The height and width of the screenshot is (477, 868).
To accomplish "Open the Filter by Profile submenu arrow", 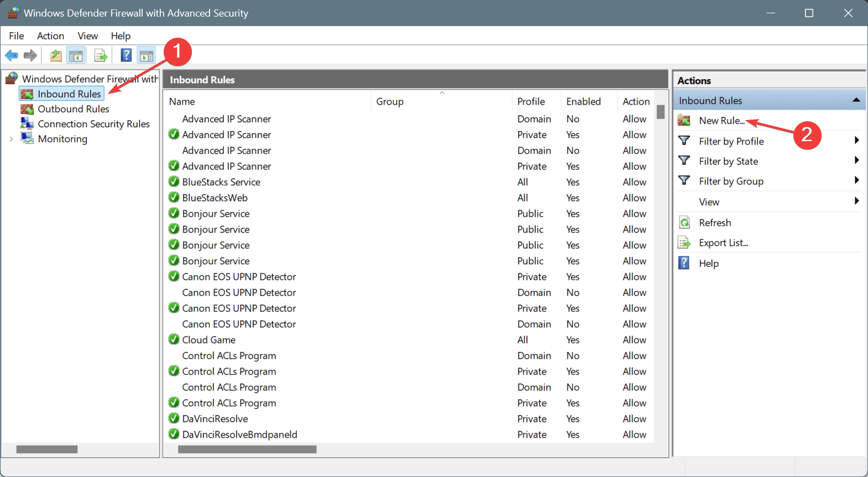I will click(856, 140).
